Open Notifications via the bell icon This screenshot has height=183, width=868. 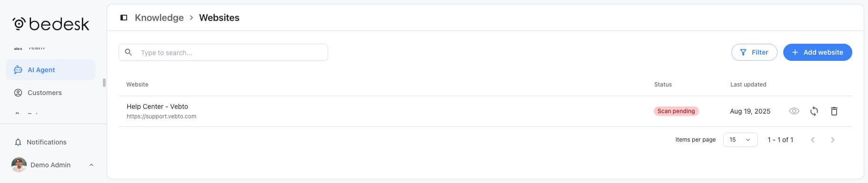[18, 142]
